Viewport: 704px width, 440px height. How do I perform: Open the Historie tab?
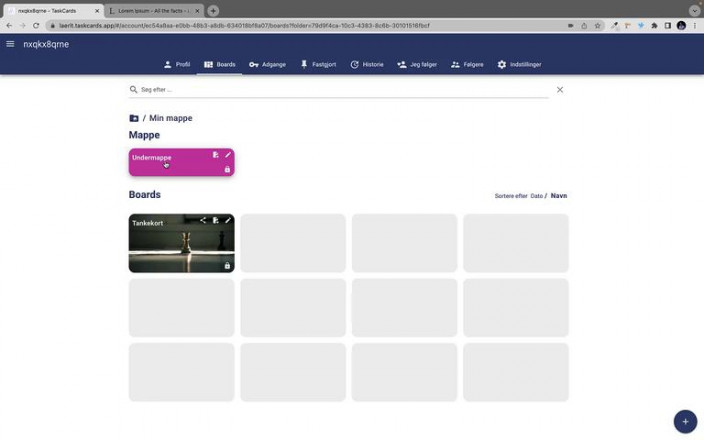(367, 64)
